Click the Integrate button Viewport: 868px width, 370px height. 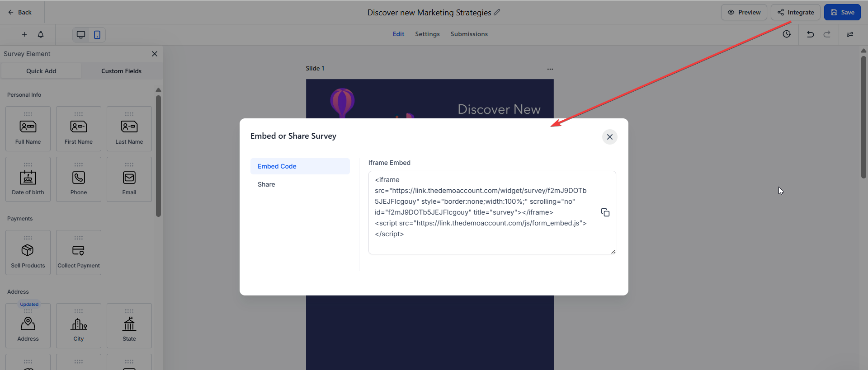796,12
